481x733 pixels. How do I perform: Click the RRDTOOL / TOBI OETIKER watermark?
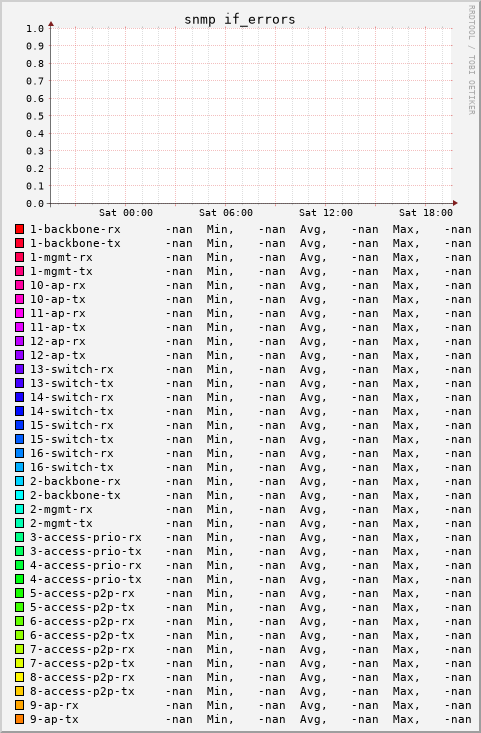pos(471,60)
